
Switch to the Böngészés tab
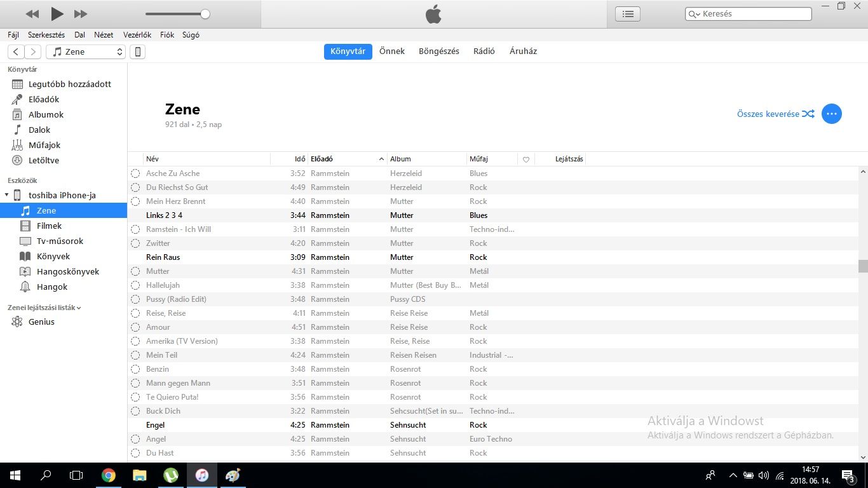pos(438,51)
